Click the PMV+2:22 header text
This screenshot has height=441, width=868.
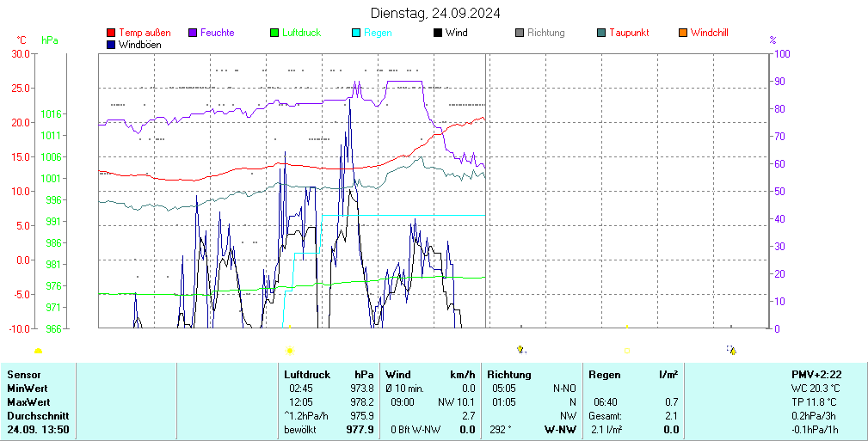[816, 375]
